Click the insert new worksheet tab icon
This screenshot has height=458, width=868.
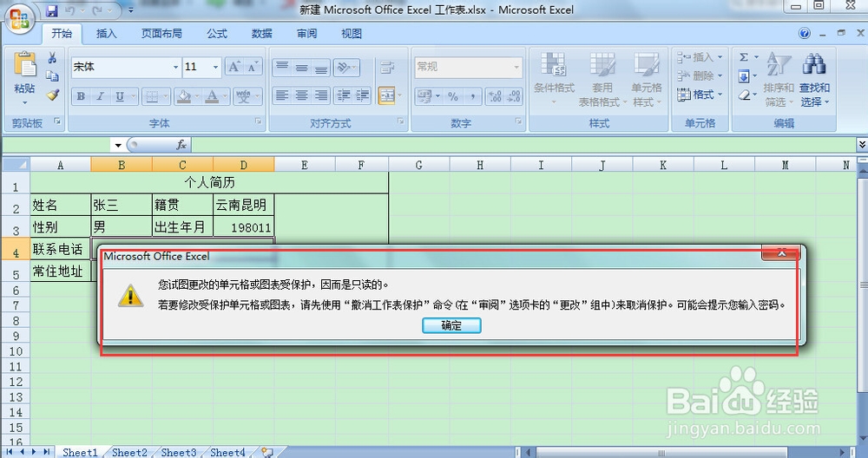[x=267, y=453]
